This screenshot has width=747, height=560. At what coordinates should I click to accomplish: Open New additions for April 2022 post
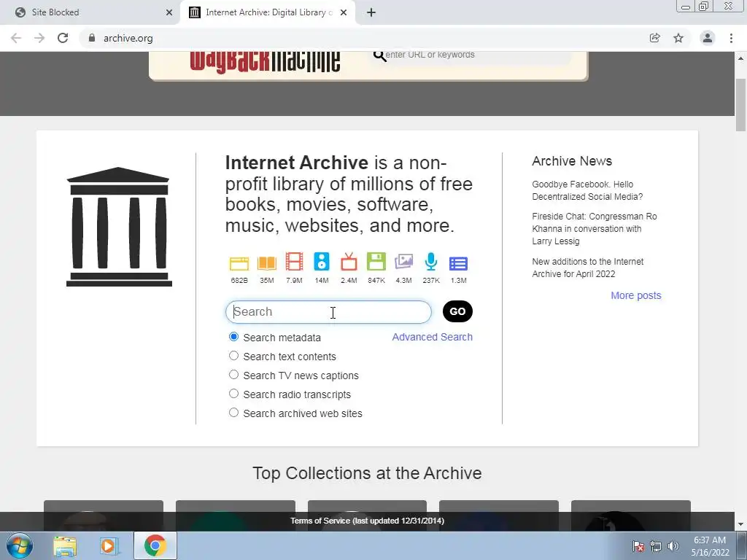point(588,268)
